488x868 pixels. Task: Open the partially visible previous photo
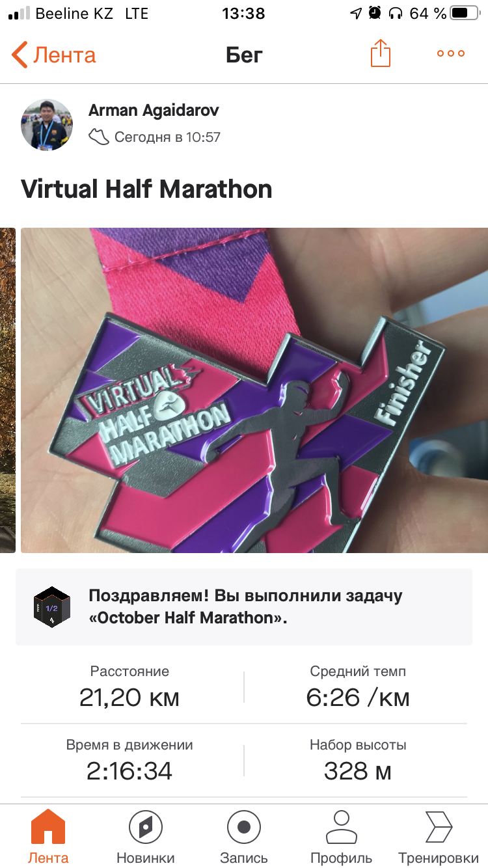(x=7, y=390)
